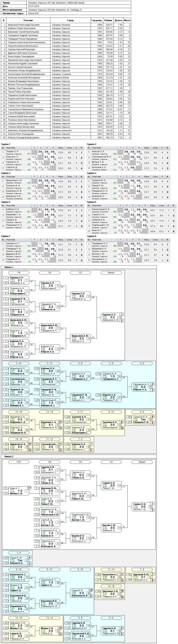Select participant "Комлев Владимир Николаевич"
Image resolution: width=178 pixels, height=644 pixels.
pyautogui.click(x=23, y=81)
